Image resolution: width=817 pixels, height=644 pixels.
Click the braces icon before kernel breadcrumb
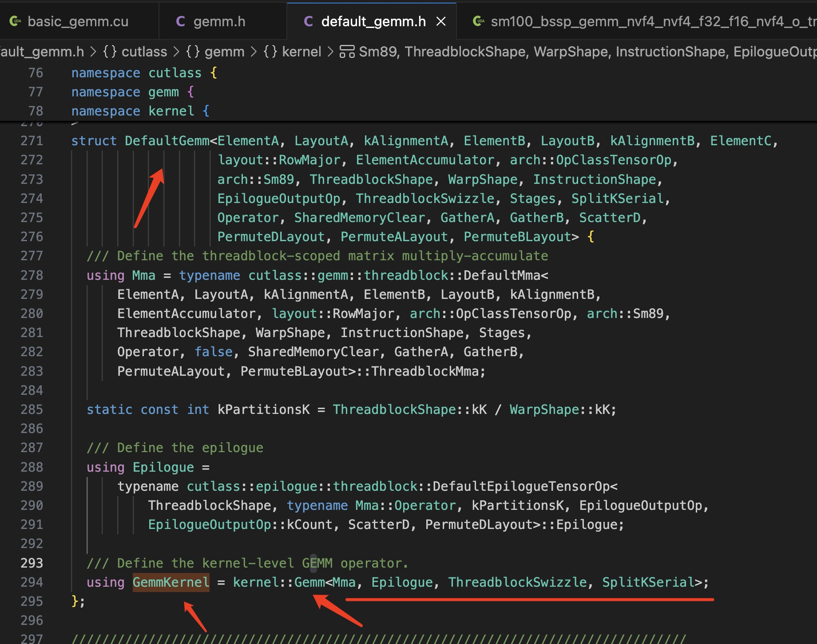(270, 52)
